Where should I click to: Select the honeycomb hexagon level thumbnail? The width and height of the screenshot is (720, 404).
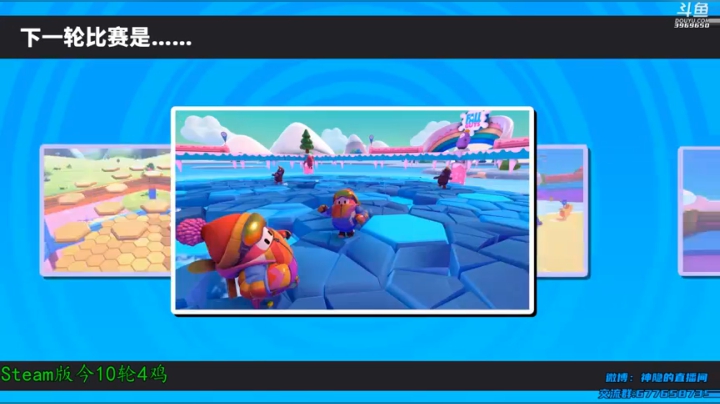tap(106, 210)
